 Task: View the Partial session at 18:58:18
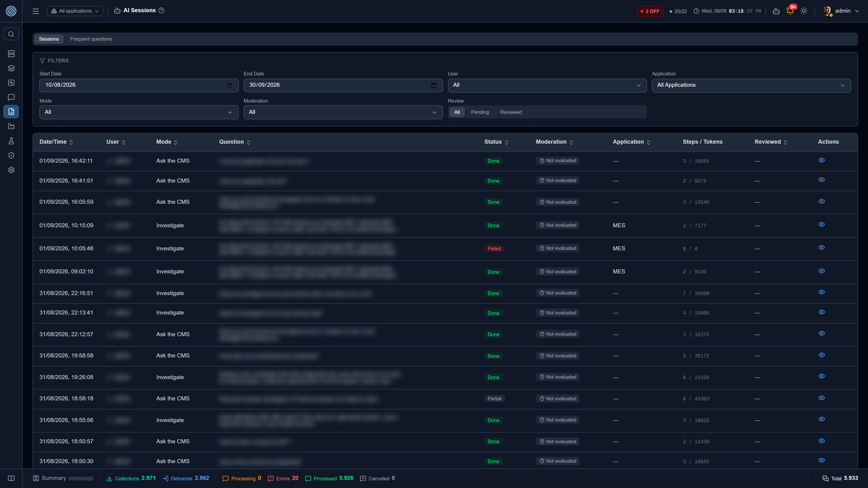pyautogui.click(x=821, y=398)
